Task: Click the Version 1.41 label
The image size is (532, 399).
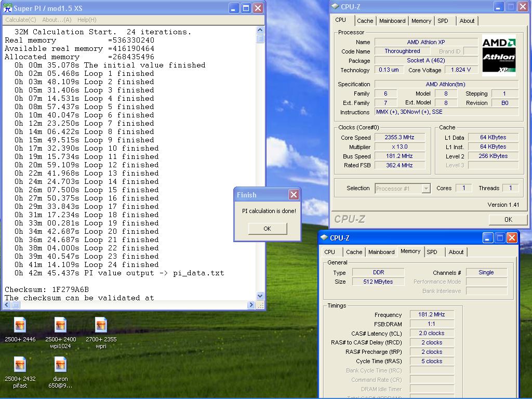Action: [503, 205]
